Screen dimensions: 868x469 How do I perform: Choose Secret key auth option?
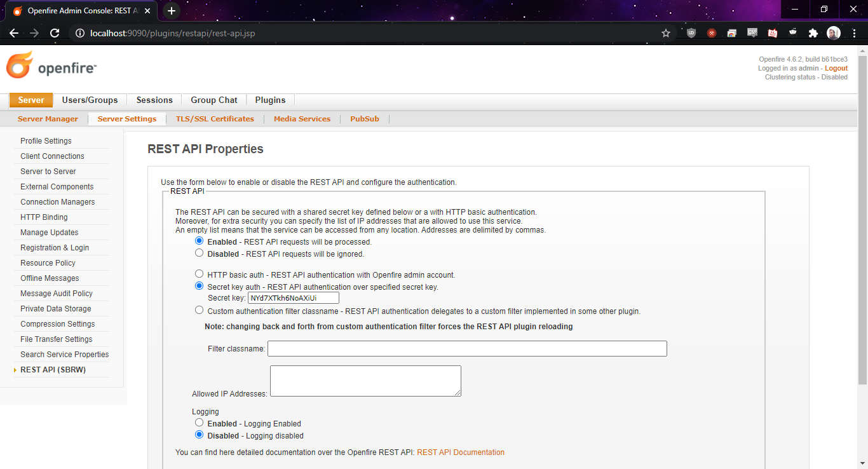(200, 286)
